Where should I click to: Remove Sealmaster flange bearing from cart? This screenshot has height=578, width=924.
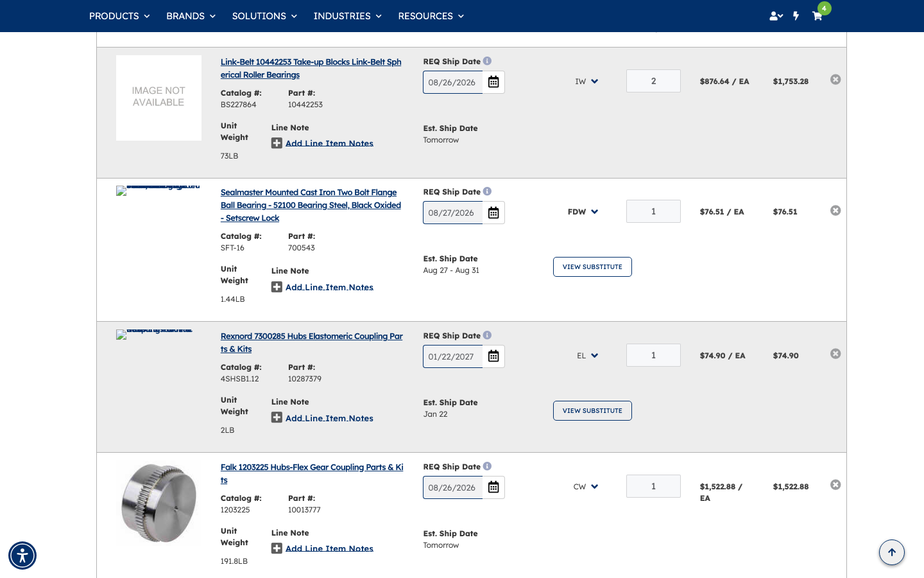[835, 211]
